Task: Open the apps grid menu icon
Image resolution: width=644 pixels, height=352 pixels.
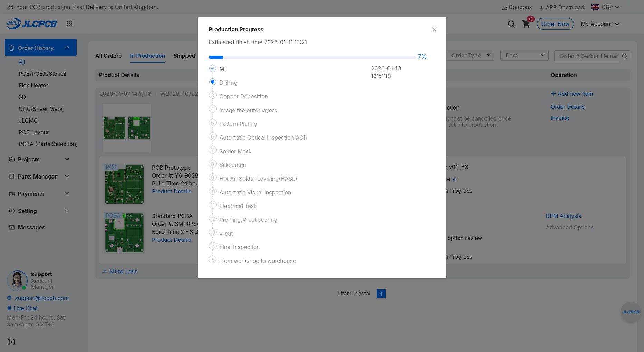Action: point(69,23)
